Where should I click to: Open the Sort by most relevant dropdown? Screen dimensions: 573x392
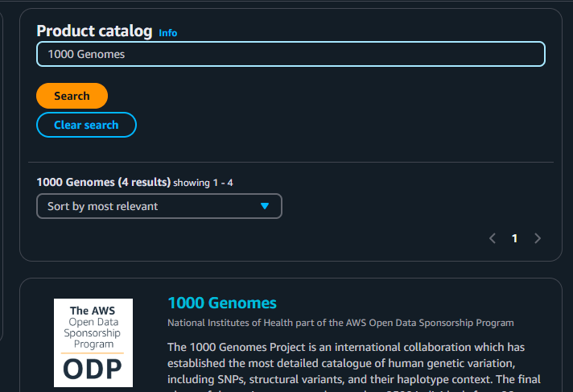[x=159, y=206]
